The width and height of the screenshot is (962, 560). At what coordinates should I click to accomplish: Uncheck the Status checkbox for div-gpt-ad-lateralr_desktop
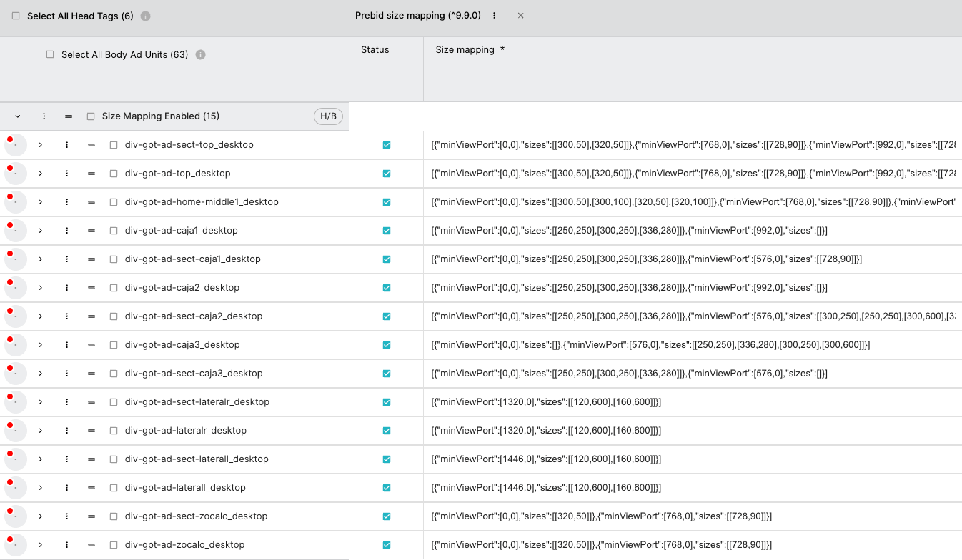coord(386,430)
